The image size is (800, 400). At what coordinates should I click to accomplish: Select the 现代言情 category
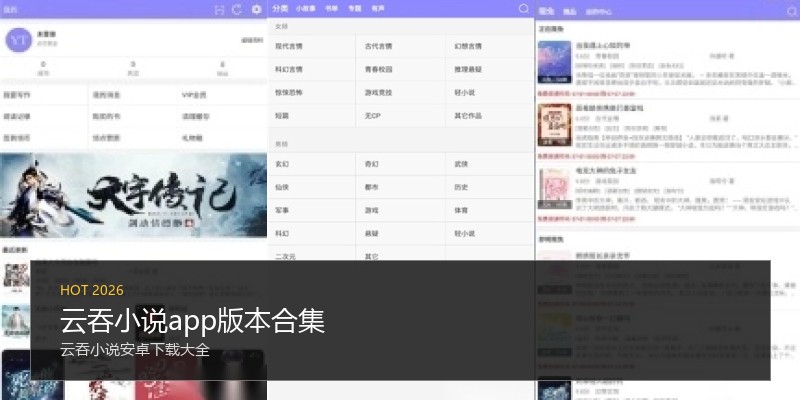[289, 46]
